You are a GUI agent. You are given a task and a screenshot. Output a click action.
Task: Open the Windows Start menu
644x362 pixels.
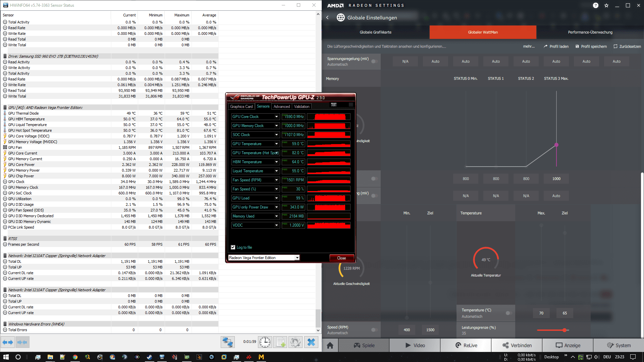click(x=6, y=357)
